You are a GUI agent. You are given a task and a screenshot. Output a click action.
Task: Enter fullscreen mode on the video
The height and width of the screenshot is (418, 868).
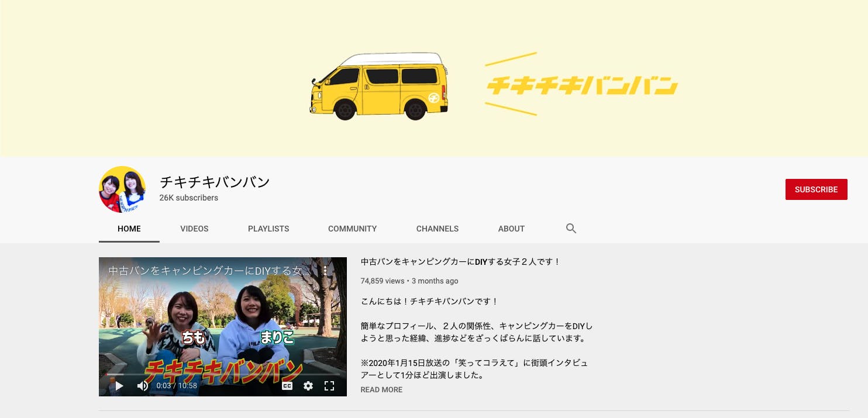(x=329, y=386)
